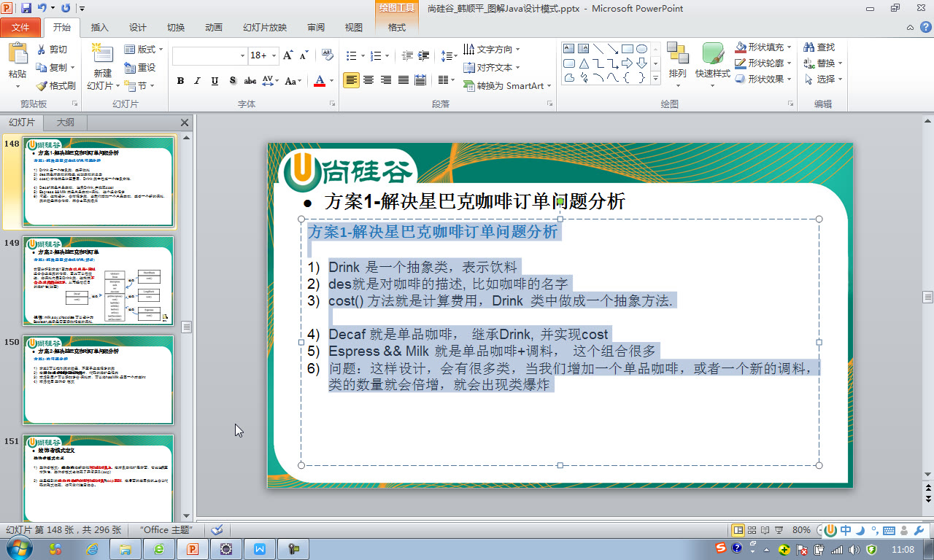The image size is (934, 560).
Task: Close the slides thumbnail pane
Action: tap(185, 122)
